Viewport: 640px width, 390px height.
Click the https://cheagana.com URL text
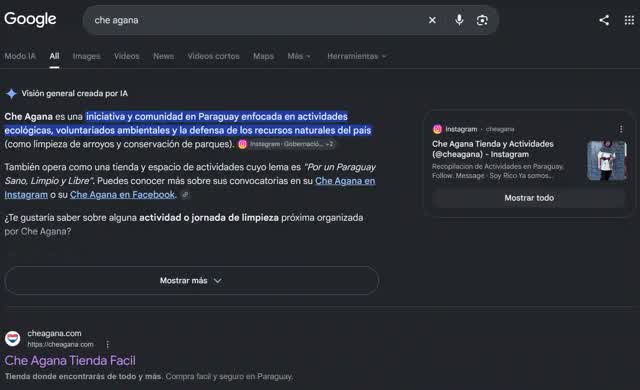[x=60, y=344]
